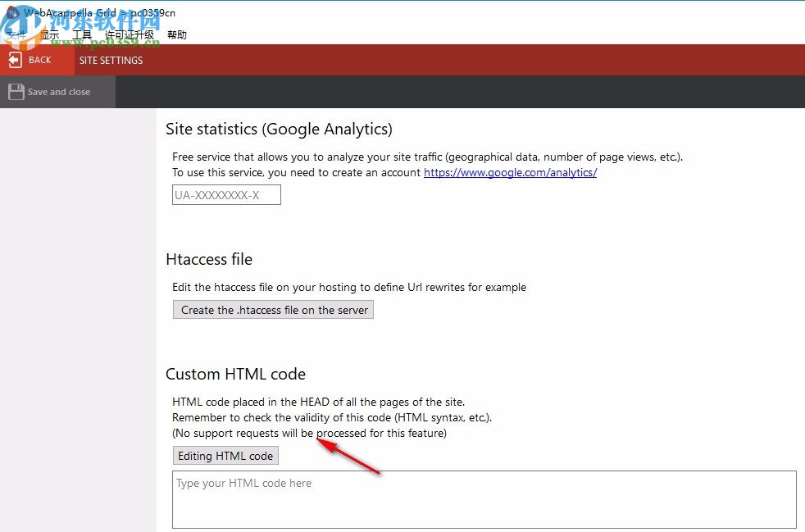Select the SITE SETTINGS header tab
This screenshot has width=805, height=532.
point(111,60)
